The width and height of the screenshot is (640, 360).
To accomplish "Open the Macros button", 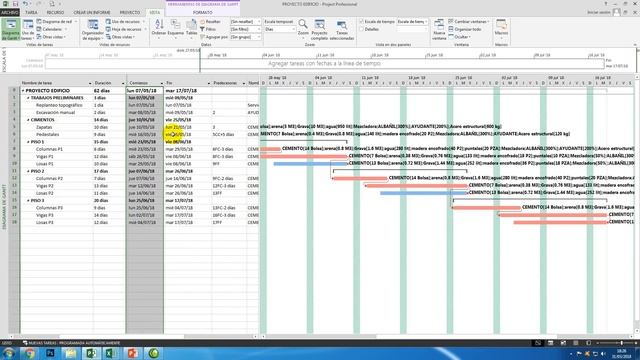I will 501,28.
